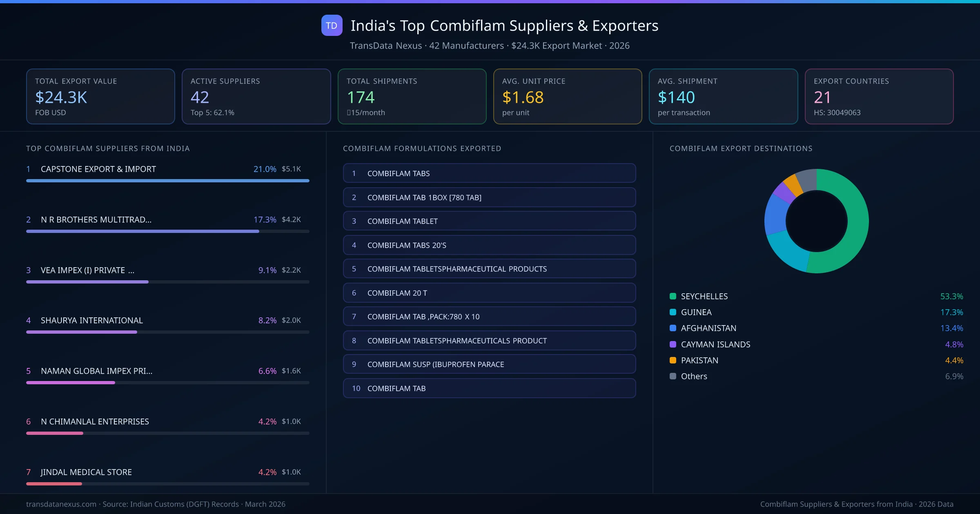Open transdatanexus.com link in footer
Viewport: 980px width, 514px height.
(x=60, y=504)
